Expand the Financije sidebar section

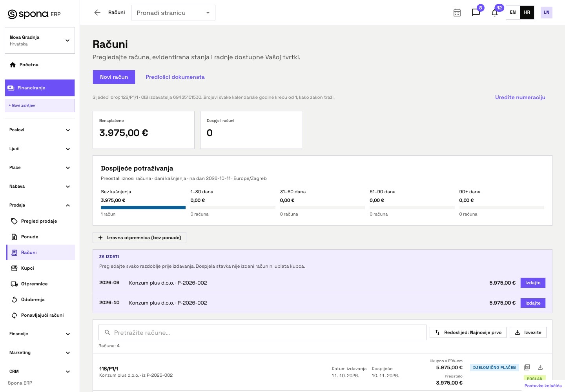(x=40, y=334)
